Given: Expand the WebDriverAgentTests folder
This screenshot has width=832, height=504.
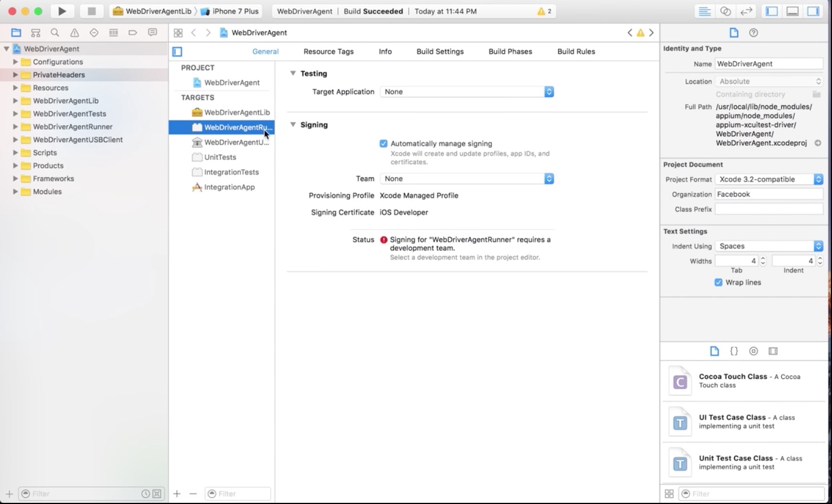Looking at the screenshot, I should coord(15,114).
